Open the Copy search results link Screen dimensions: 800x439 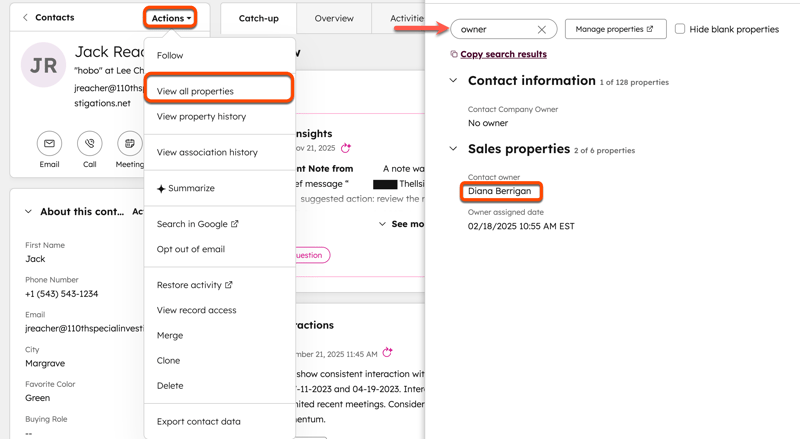503,54
